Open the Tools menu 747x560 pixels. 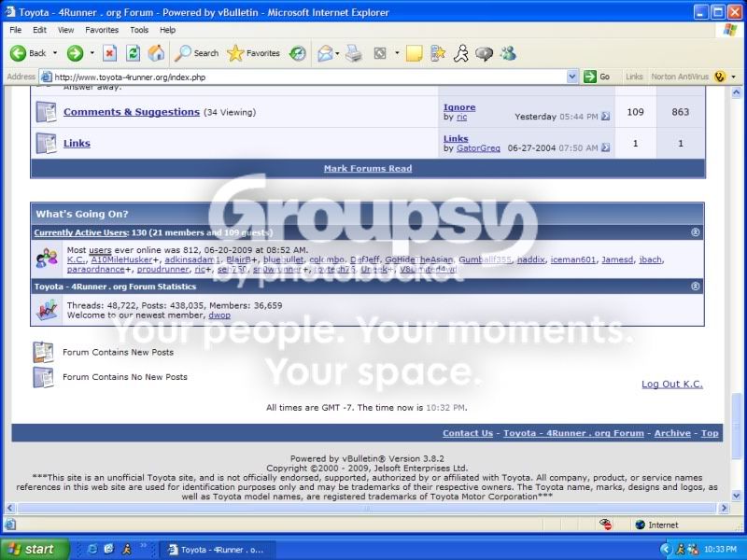pyautogui.click(x=139, y=30)
